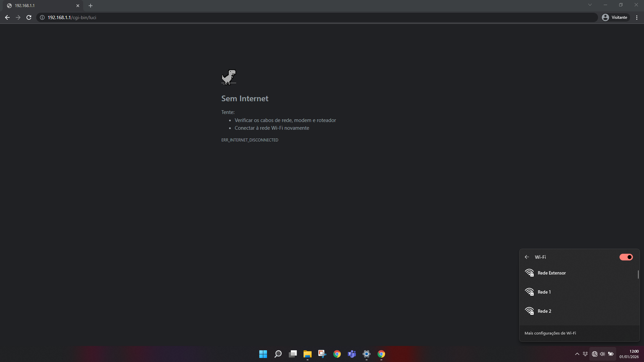
Task: Open Chrome three-dot menu
Action: 637,17
